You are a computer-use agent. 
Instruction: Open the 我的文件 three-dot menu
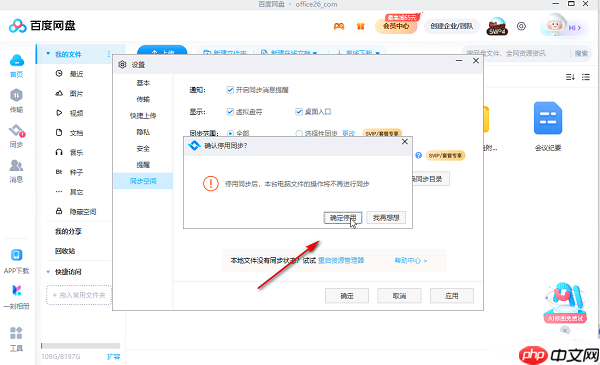tap(109, 54)
